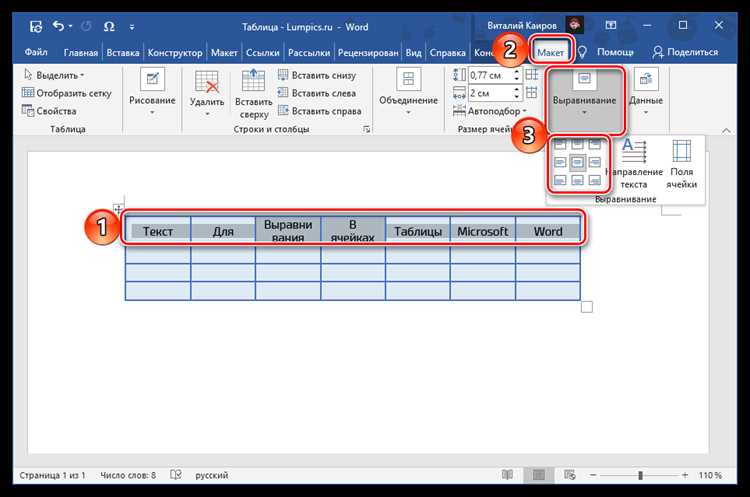Switch to Web Layout view in status bar
Screen dimensions: 750x497
(570, 475)
